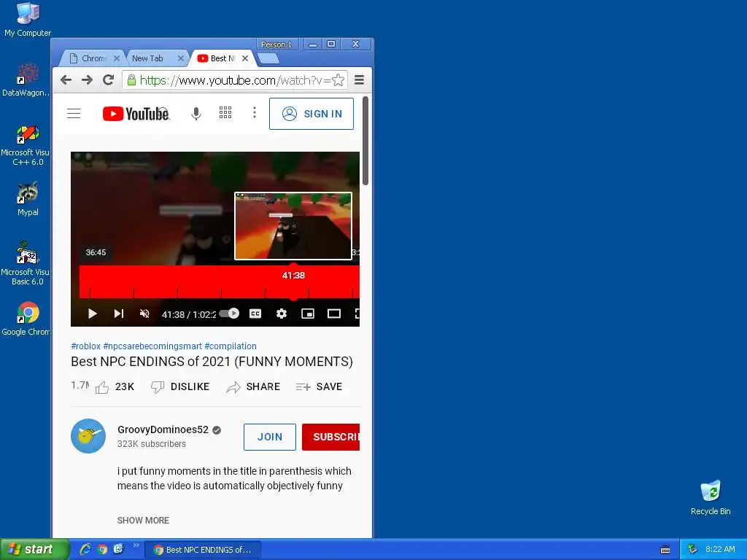Open Chrome main menu
Viewport: 747px width, 560px height.
359,80
